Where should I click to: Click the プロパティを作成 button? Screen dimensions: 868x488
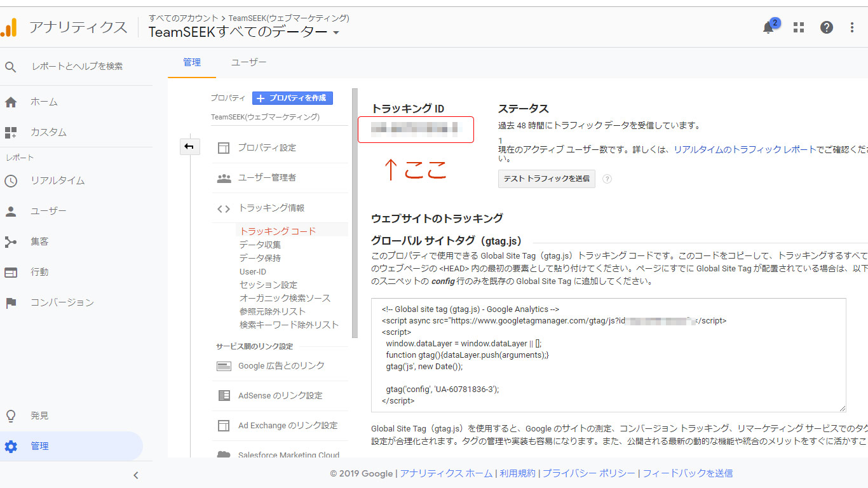(x=292, y=98)
